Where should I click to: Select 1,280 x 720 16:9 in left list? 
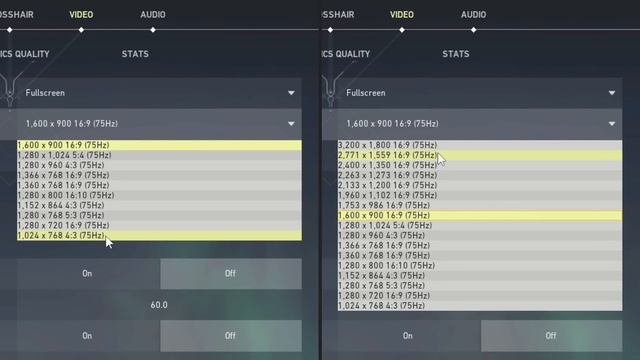[159, 225]
